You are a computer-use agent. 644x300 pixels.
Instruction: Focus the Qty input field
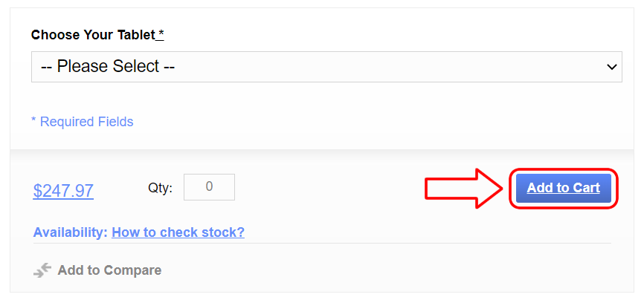pyautogui.click(x=209, y=187)
